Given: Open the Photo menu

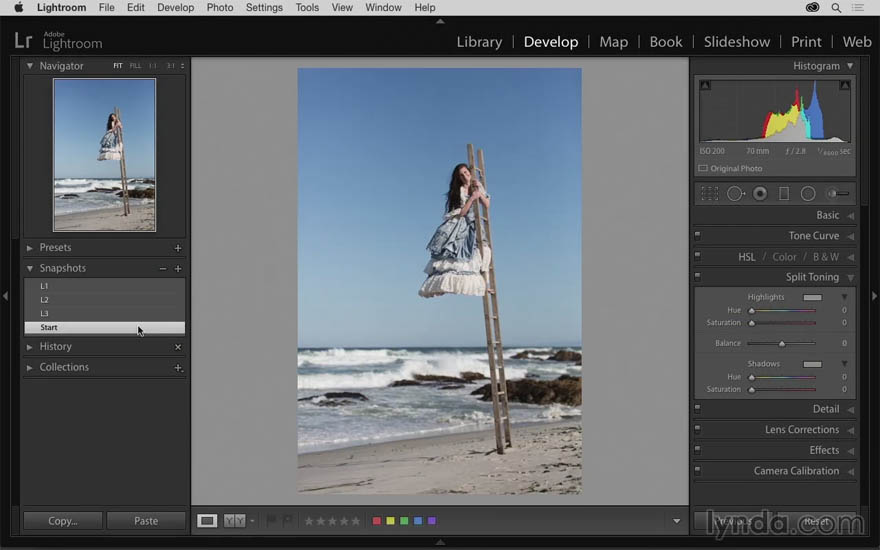Looking at the screenshot, I should (220, 7).
